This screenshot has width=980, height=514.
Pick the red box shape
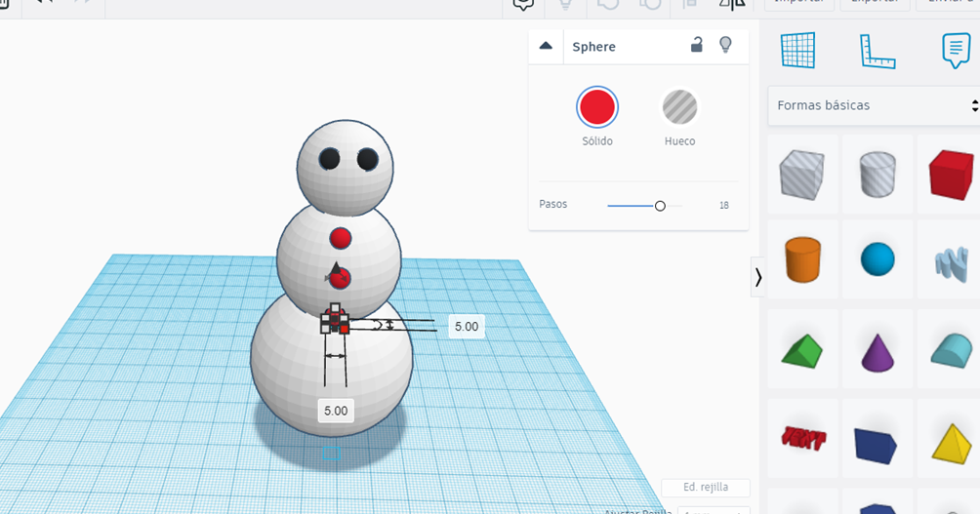click(x=951, y=175)
